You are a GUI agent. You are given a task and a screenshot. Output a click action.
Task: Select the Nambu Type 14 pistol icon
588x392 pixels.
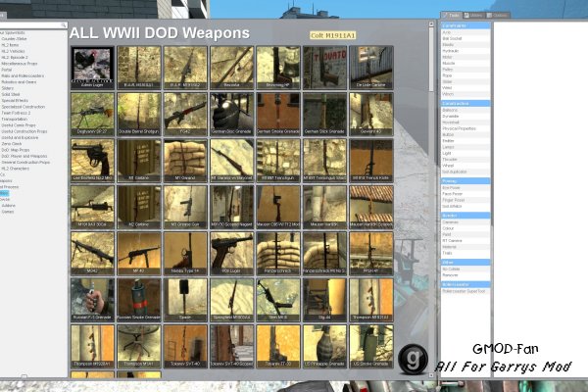(x=185, y=254)
